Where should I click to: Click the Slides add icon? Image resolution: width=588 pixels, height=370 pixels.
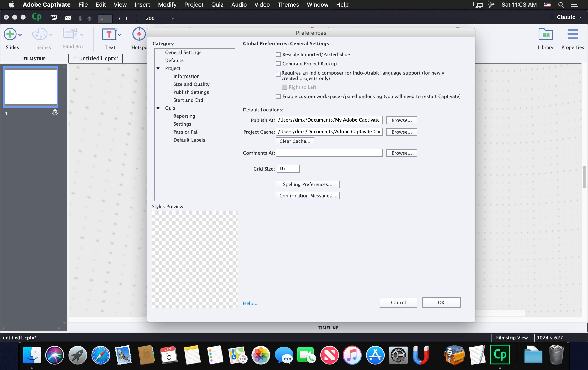(x=10, y=34)
